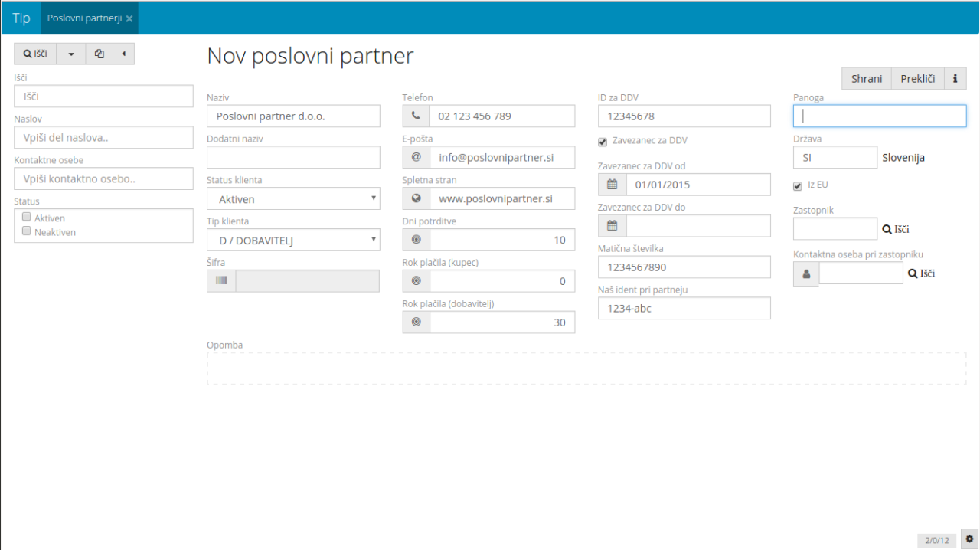Click the person icon at Kontaktna oseba pri zastopniku
Viewport: 980px width, 550px height.
click(806, 273)
